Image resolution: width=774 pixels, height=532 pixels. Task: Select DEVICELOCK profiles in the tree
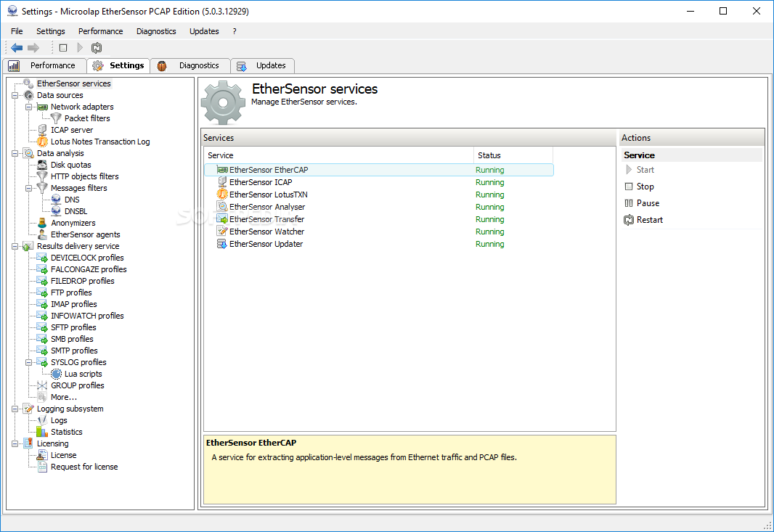pos(87,258)
